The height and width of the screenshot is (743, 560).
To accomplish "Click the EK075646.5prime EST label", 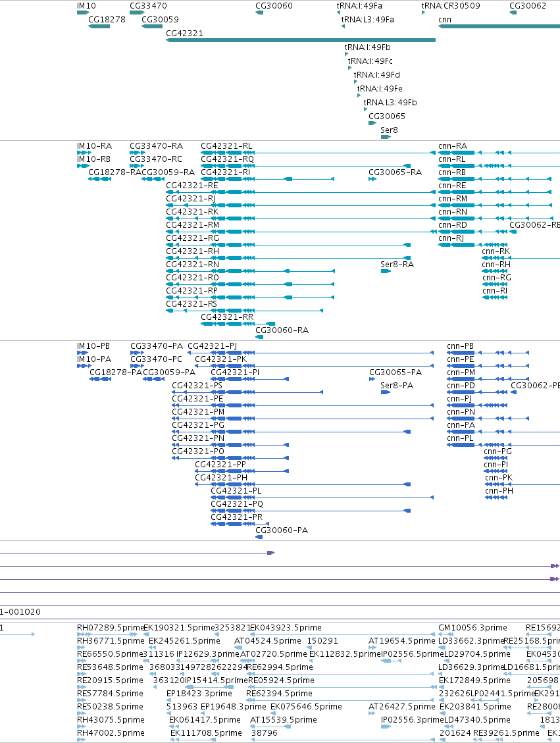I will pyautogui.click(x=306, y=707).
